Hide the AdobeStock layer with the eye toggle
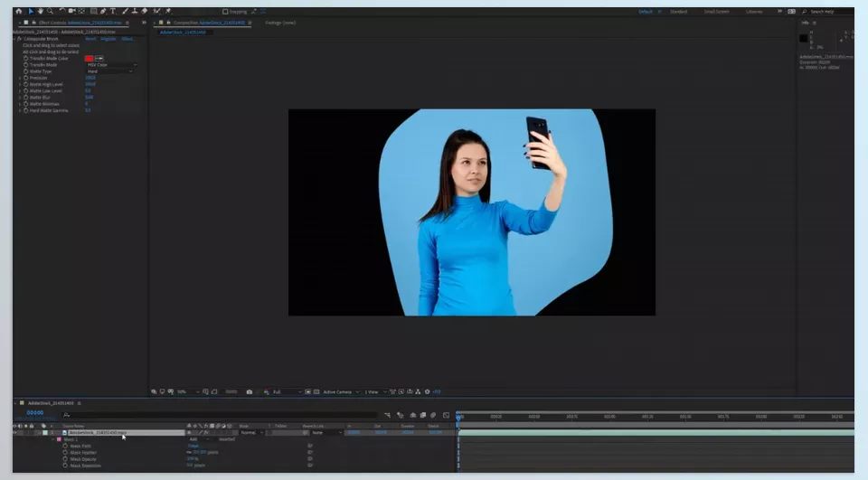Image resolution: width=868 pixels, height=480 pixels. pyautogui.click(x=15, y=432)
